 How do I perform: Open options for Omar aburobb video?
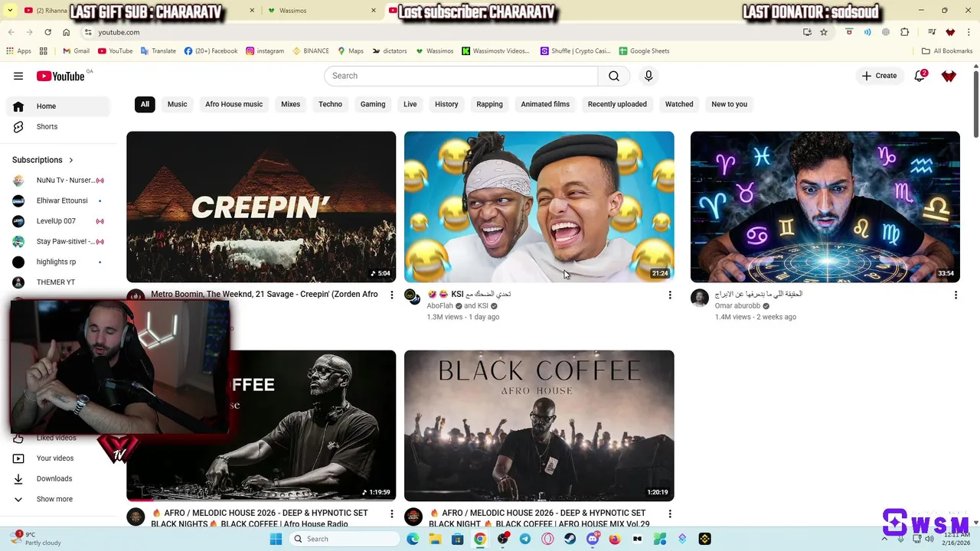[955, 295]
